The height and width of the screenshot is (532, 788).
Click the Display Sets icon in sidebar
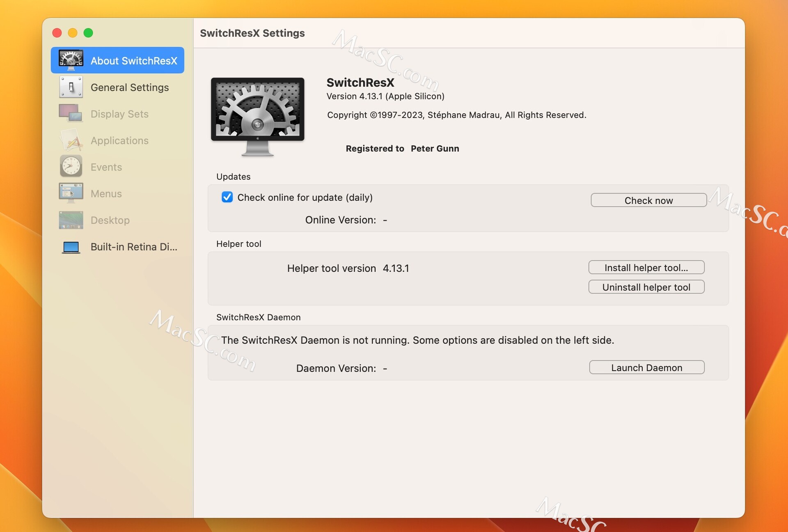tap(71, 114)
